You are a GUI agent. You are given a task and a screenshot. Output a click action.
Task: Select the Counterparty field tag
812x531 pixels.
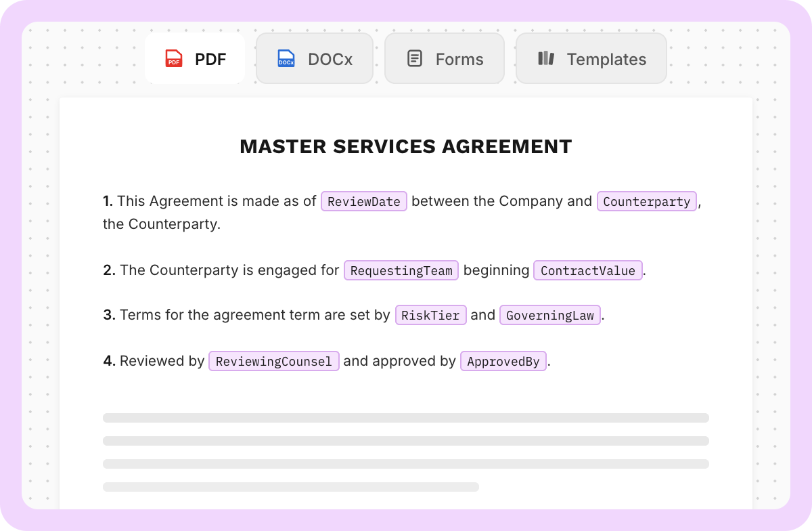coord(647,202)
